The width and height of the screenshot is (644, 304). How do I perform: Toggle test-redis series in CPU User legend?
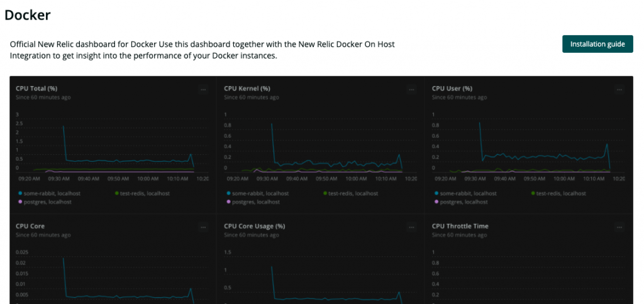pos(558,193)
